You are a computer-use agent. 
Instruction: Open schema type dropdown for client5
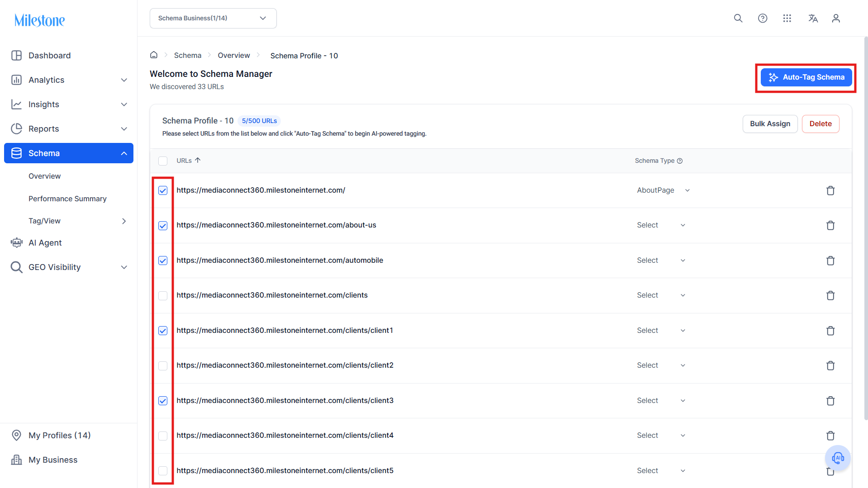coord(661,470)
